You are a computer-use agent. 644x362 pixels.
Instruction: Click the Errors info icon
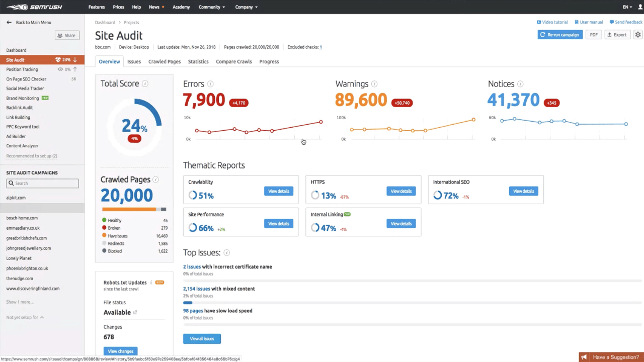click(x=210, y=84)
